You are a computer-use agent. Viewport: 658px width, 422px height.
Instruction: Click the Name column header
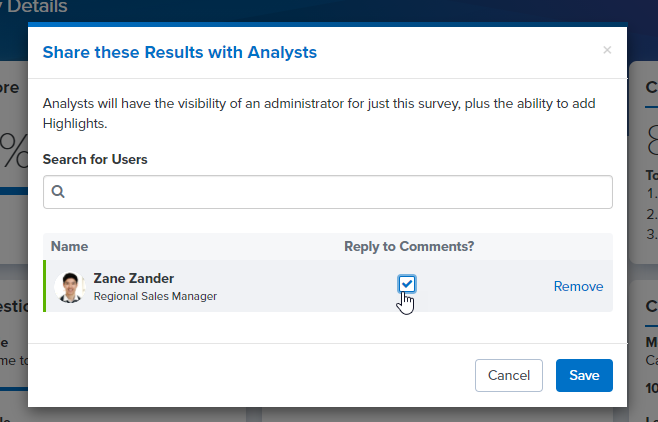click(69, 246)
